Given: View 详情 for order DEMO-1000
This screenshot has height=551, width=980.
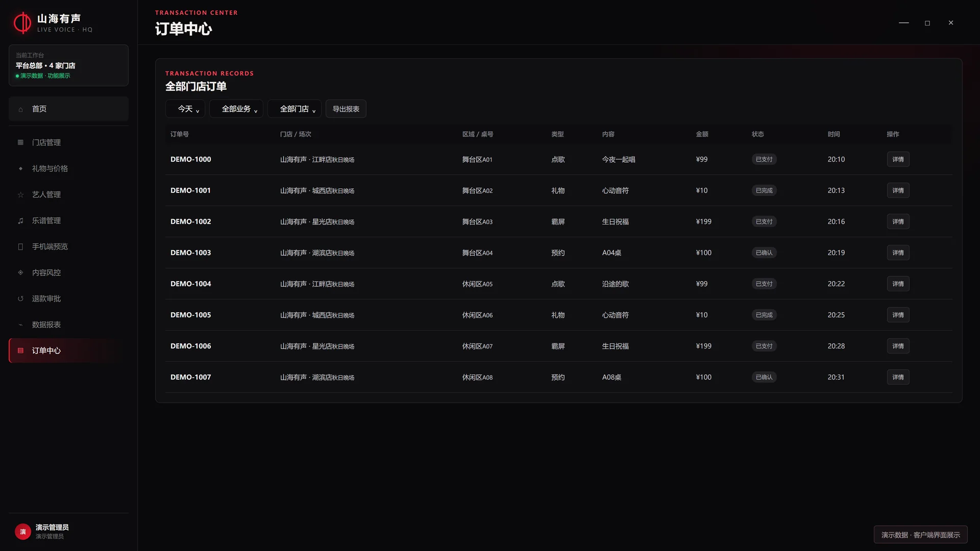Looking at the screenshot, I should click(898, 159).
